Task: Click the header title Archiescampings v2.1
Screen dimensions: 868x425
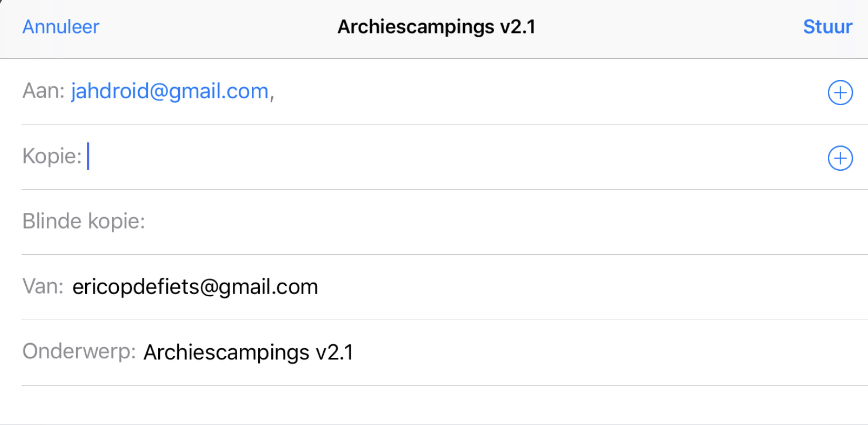Action: coord(436,27)
